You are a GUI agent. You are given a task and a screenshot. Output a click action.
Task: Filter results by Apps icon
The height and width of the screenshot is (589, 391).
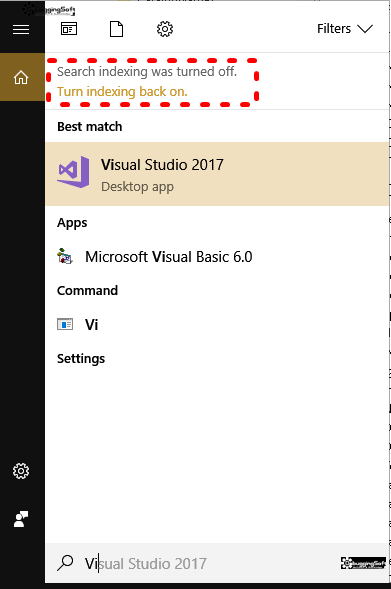69,29
